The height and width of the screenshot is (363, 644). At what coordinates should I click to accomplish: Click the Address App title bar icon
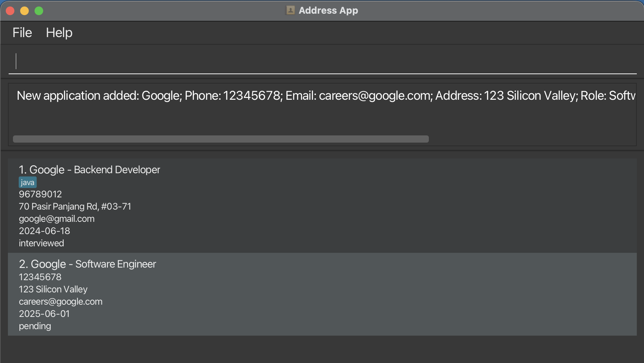tap(290, 10)
